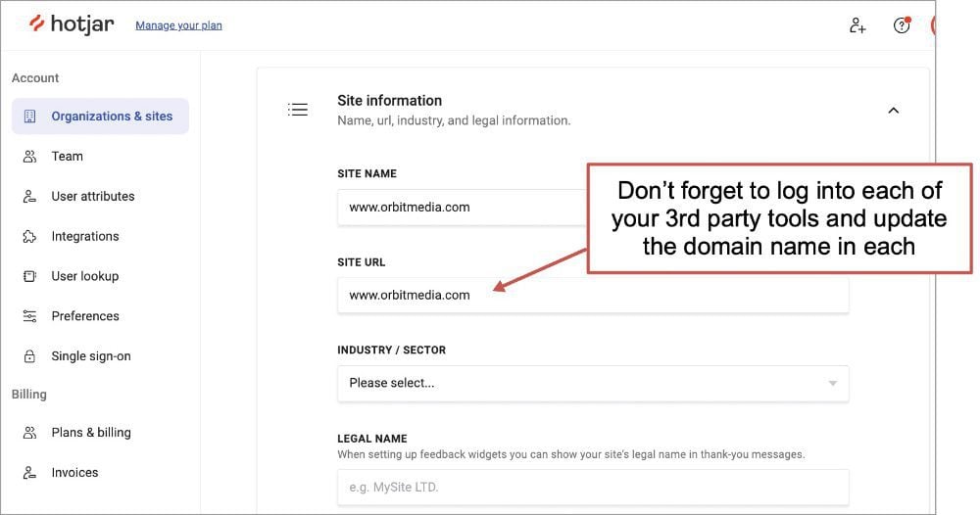
Task: Click the Invoices icon
Action: 29,473
